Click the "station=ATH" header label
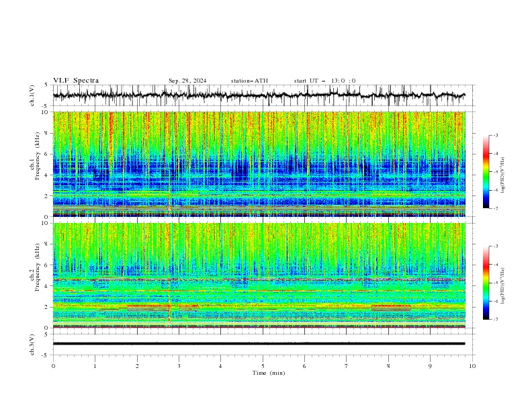The height and width of the screenshot is (411, 532). pyautogui.click(x=249, y=81)
